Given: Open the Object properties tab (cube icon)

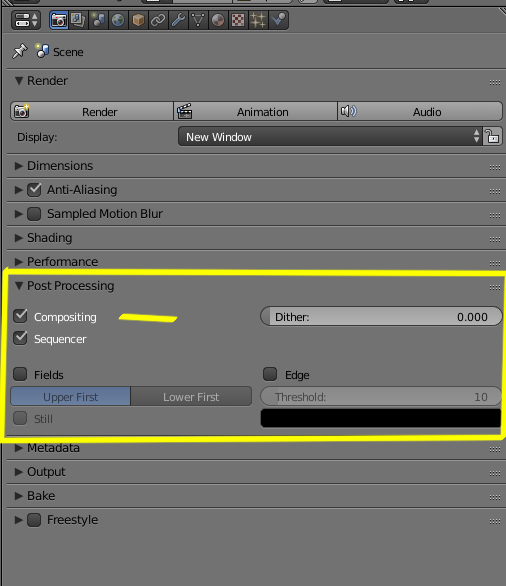Looking at the screenshot, I should pyautogui.click(x=138, y=20).
